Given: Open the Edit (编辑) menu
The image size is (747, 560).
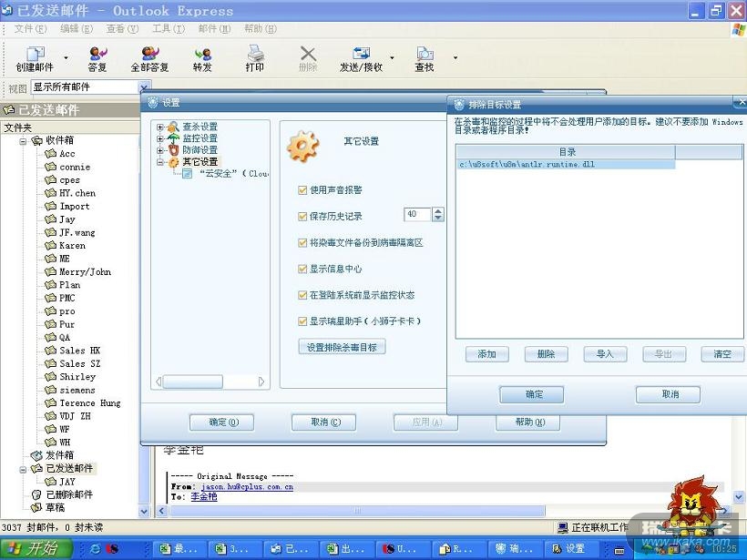Looking at the screenshot, I should click(77, 29).
